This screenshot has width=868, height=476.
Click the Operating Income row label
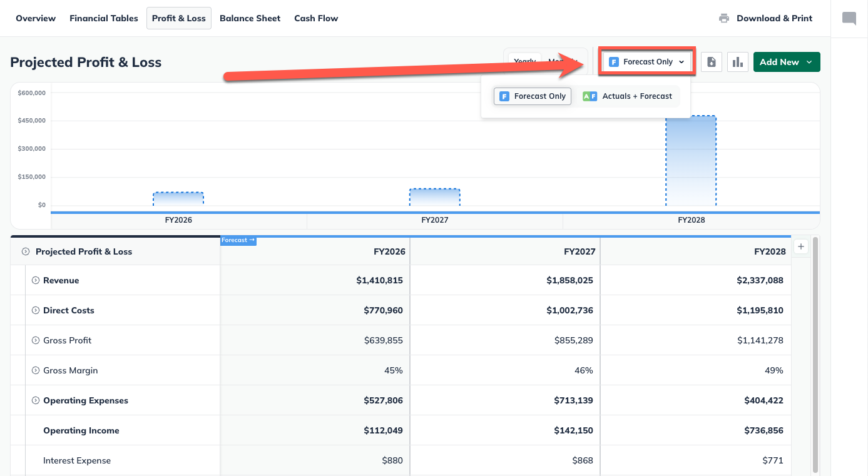pos(81,430)
